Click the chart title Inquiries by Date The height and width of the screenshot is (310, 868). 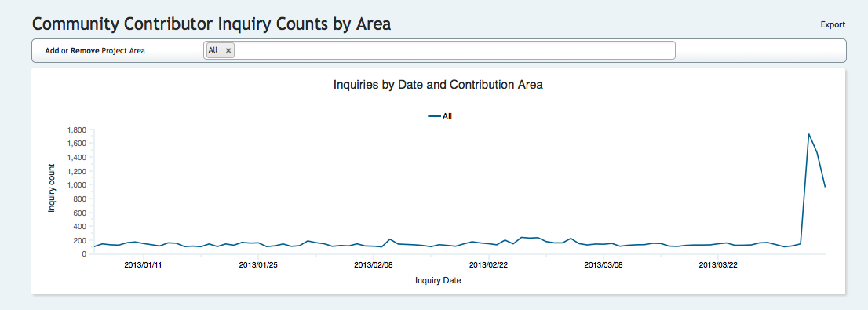pyautogui.click(x=438, y=86)
